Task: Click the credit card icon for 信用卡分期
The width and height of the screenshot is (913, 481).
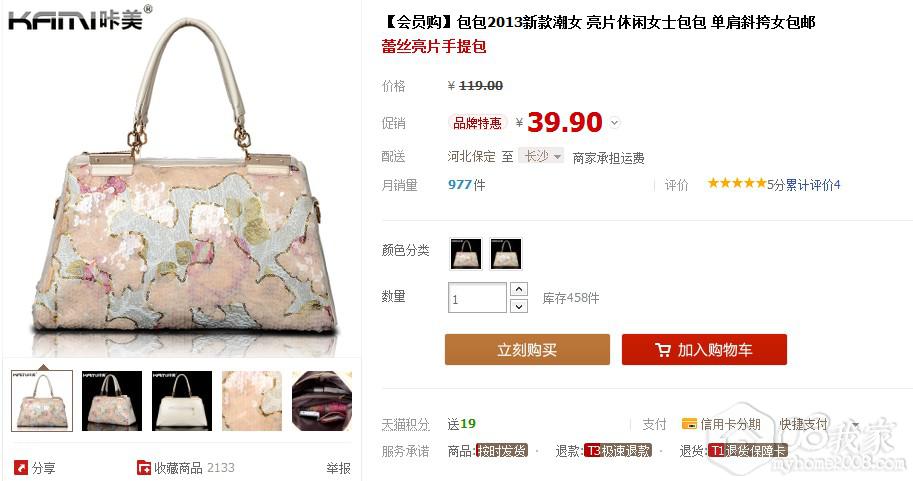Action: pyautogui.click(x=689, y=423)
